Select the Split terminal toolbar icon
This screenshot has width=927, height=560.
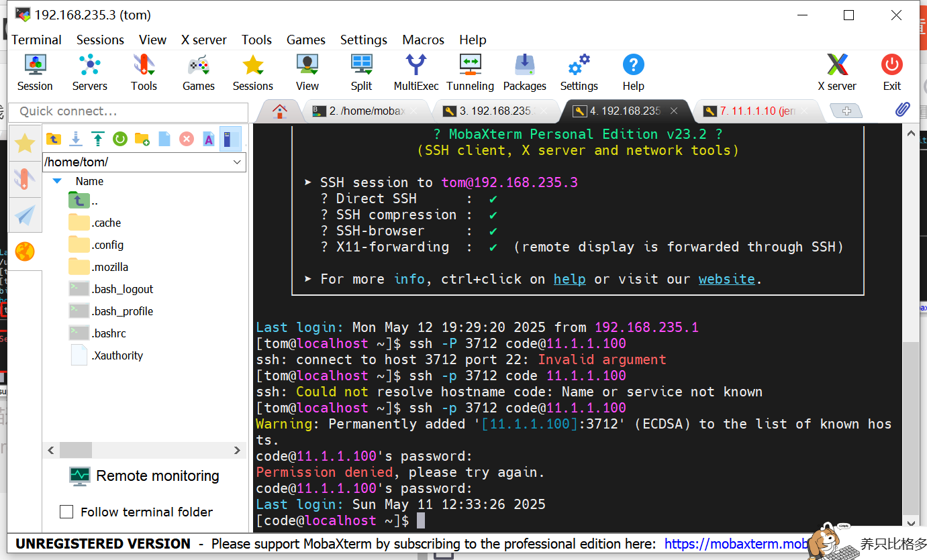[361, 72]
